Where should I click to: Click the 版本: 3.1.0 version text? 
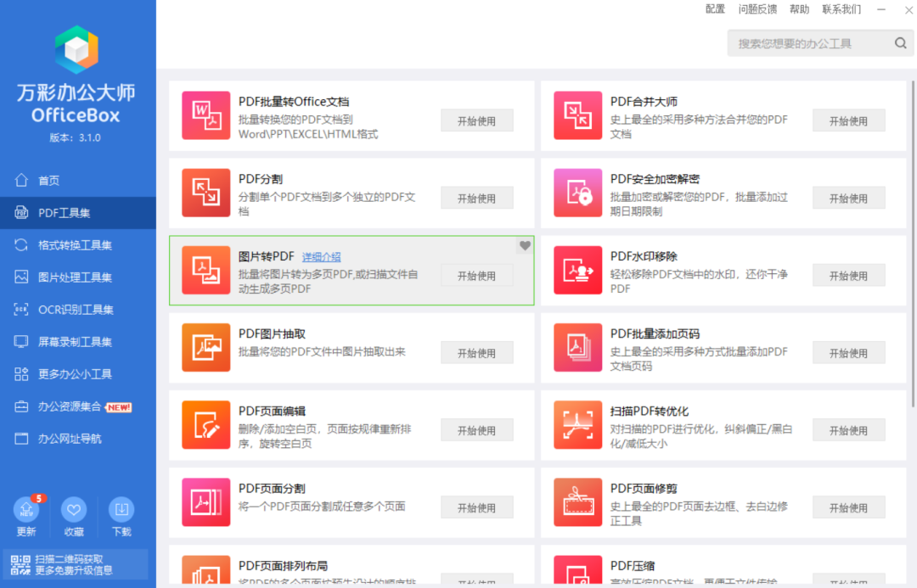click(75, 138)
